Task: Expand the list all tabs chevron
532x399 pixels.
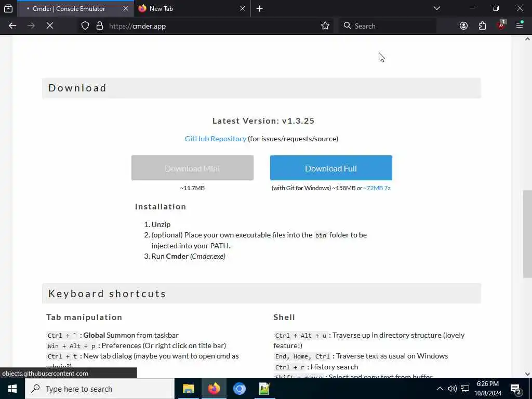Action: 436,8
